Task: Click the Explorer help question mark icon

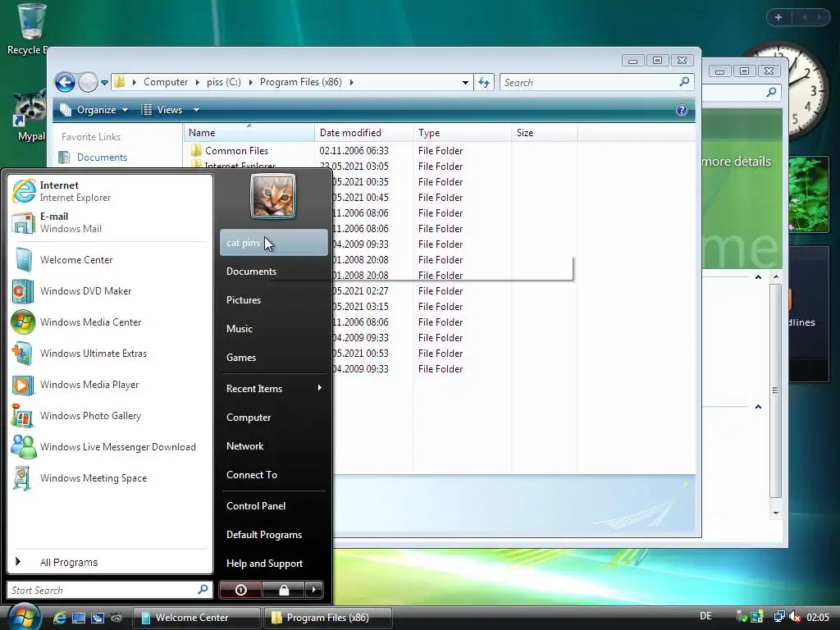Action: 681,110
